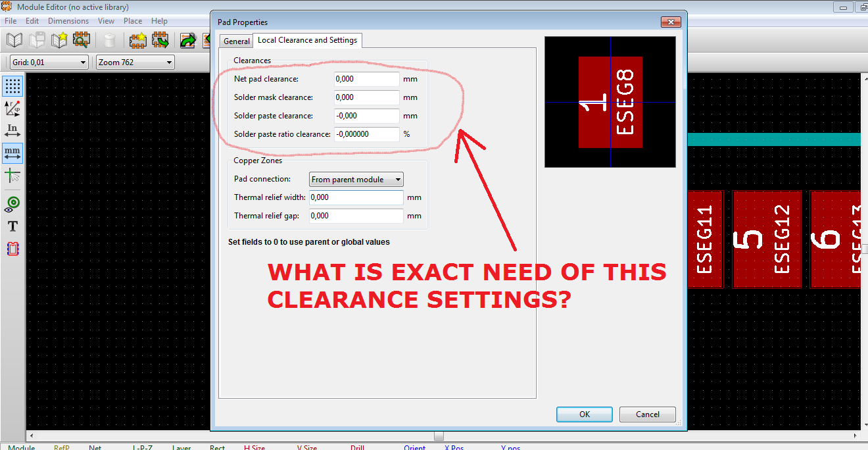Switch to the General tab
Screen dimensions: 868x450
pyautogui.click(x=235, y=40)
